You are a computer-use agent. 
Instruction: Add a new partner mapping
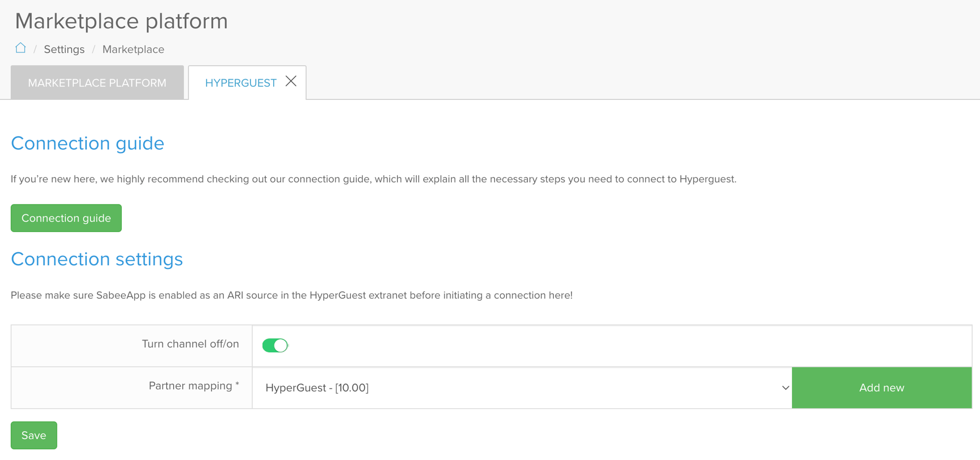(881, 388)
